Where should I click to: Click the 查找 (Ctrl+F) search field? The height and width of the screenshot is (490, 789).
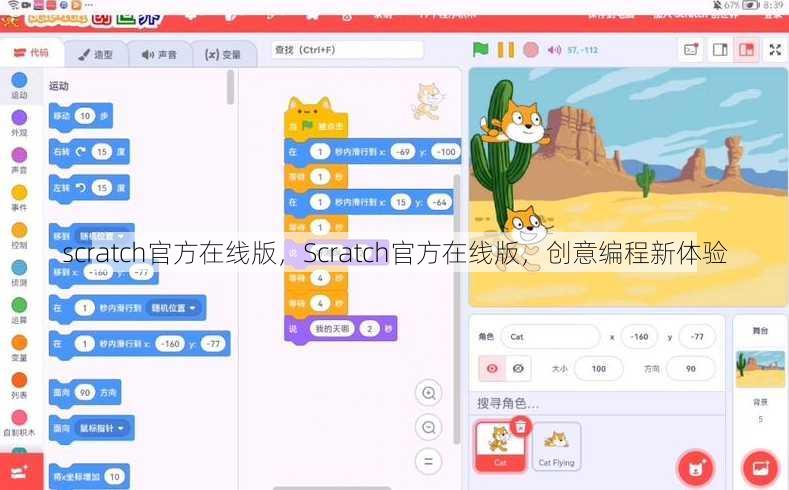click(347, 50)
